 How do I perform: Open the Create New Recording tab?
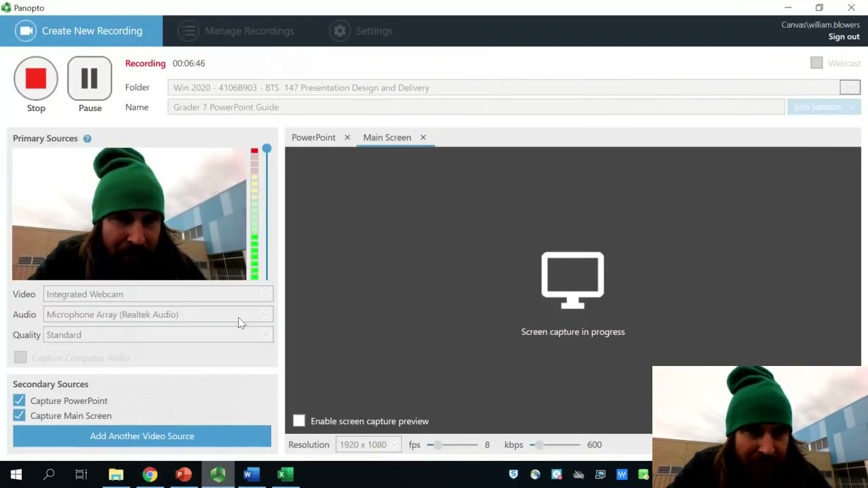click(81, 30)
